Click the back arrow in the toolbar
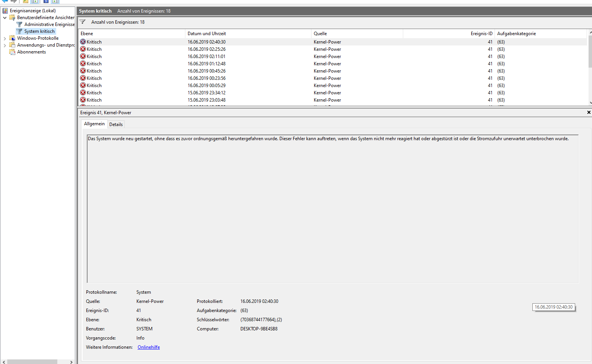The width and height of the screenshot is (592, 364). click(x=4, y=1)
